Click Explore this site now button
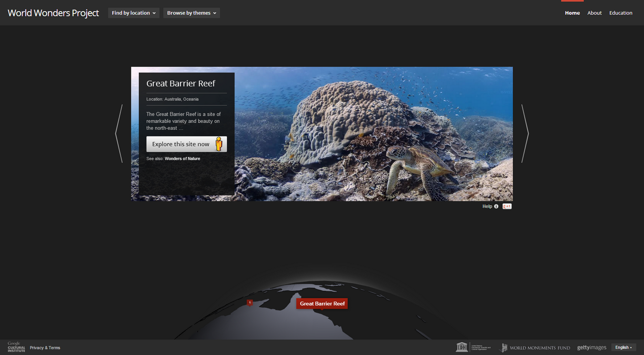 [187, 144]
